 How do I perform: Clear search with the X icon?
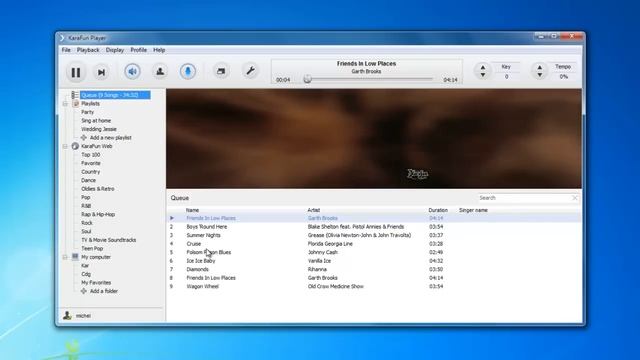(575, 198)
